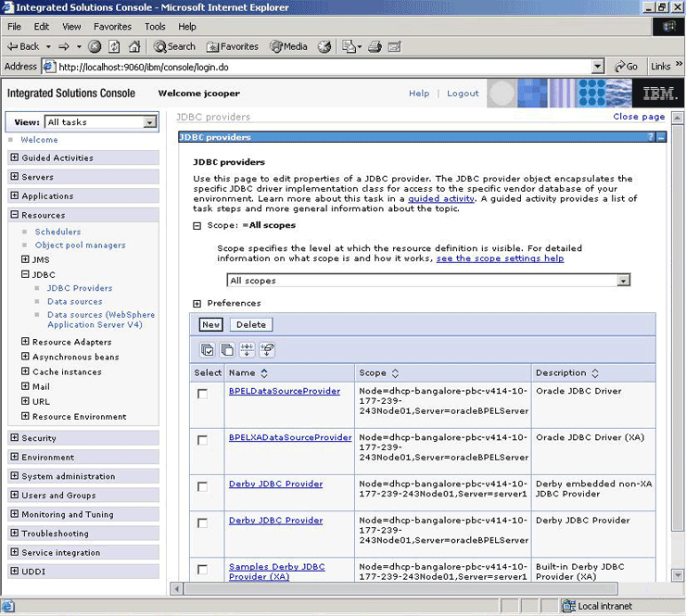Screen dimensions: 686x616
Task: Click the Forward arrow in toolbar
Action: coord(64,46)
